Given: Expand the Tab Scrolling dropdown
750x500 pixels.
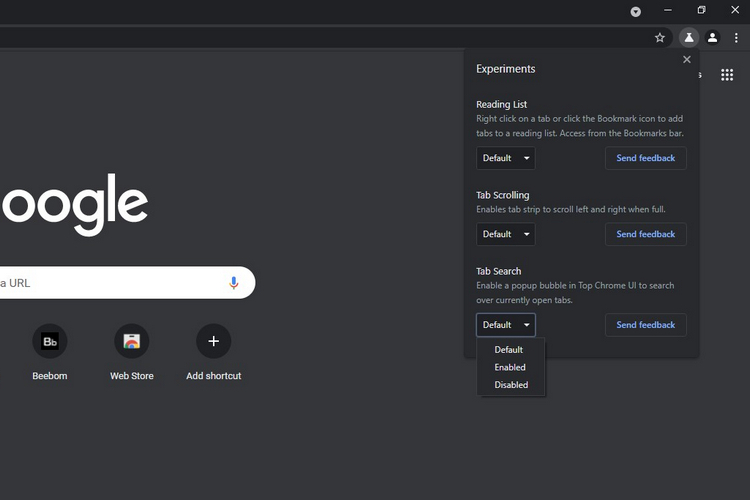Looking at the screenshot, I should (x=506, y=234).
